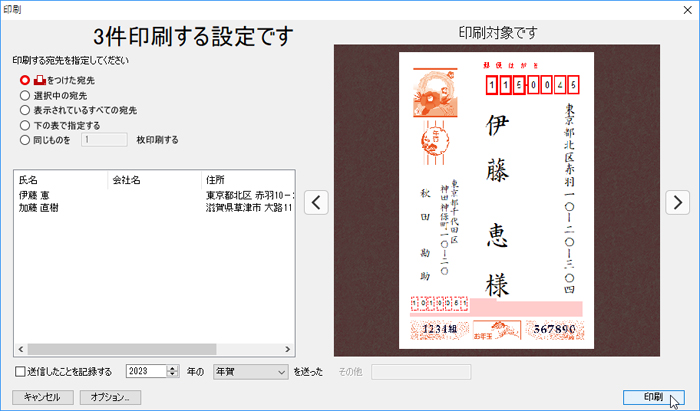Click the 住所 column header
The image size is (700, 411).
pyautogui.click(x=247, y=180)
